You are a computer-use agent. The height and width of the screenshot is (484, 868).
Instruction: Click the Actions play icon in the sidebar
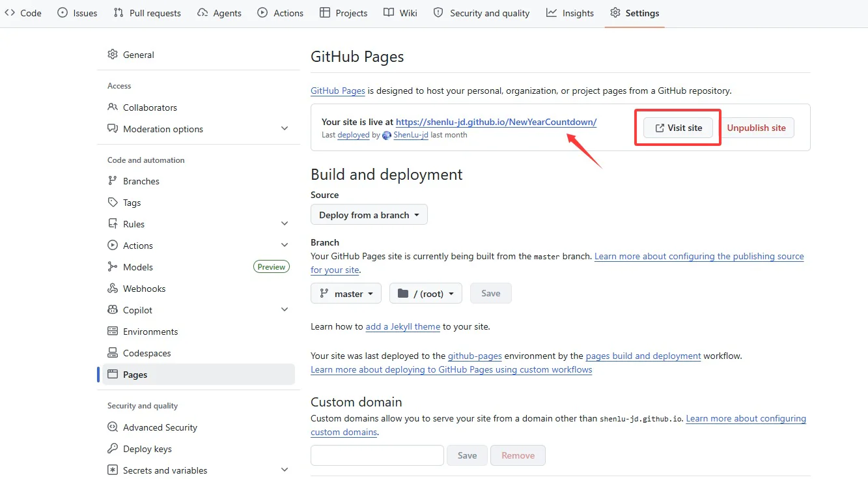(113, 246)
